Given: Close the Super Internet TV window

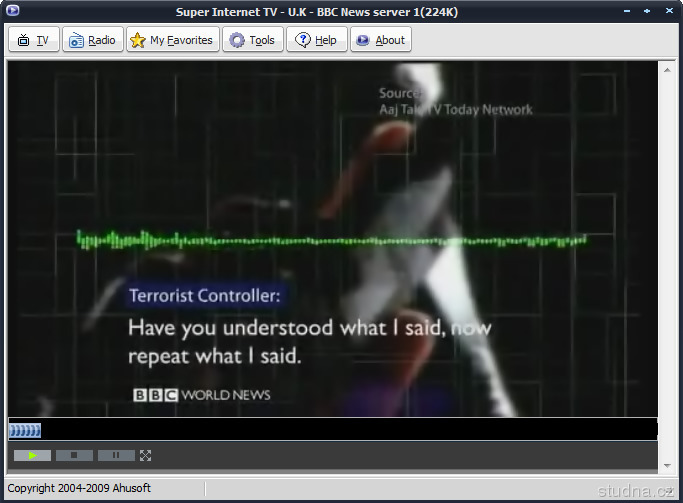Looking at the screenshot, I should pyautogui.click(x=667, y=11).
